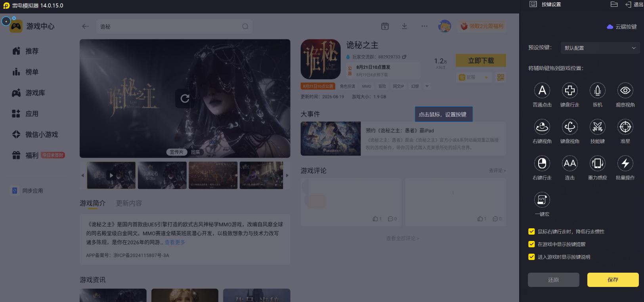Go back with the left arrow

pos(85,27)
